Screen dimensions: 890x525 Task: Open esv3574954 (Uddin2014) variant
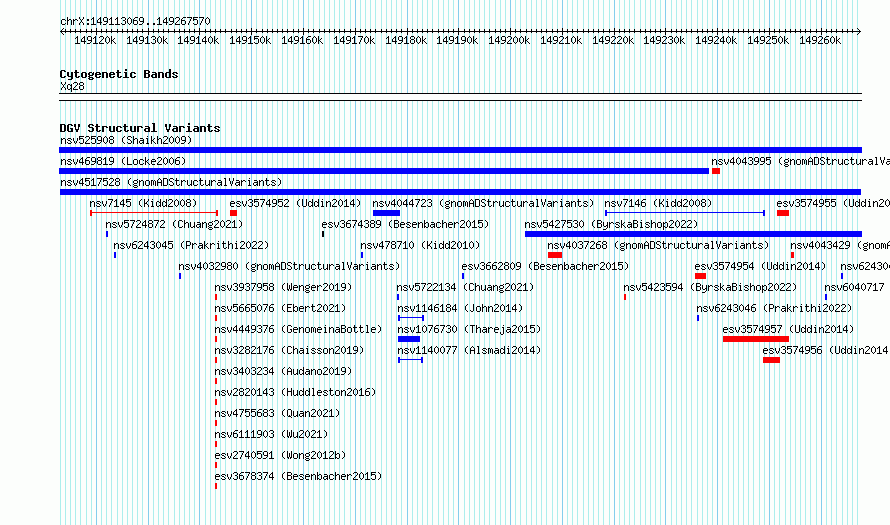[760, 266]
